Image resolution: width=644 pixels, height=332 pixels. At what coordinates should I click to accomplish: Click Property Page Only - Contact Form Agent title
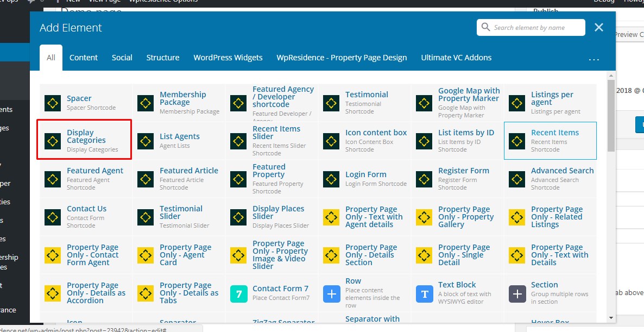point(92,255)
